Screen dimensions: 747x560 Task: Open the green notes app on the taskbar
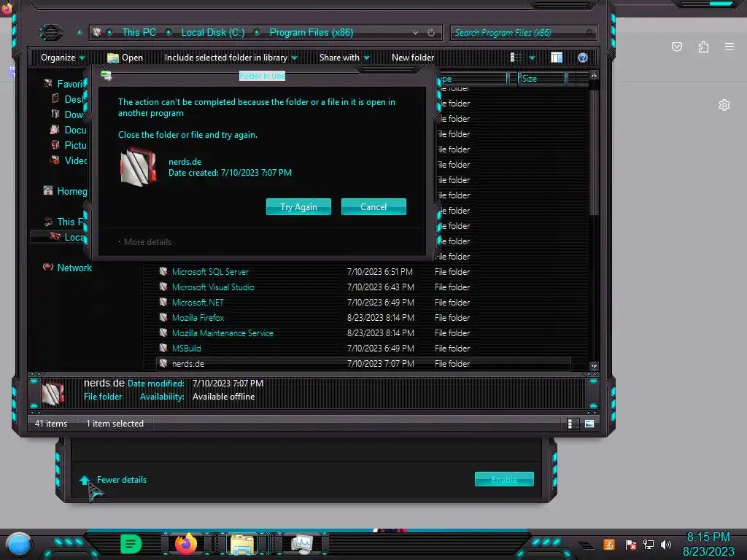tap(131, 544)
